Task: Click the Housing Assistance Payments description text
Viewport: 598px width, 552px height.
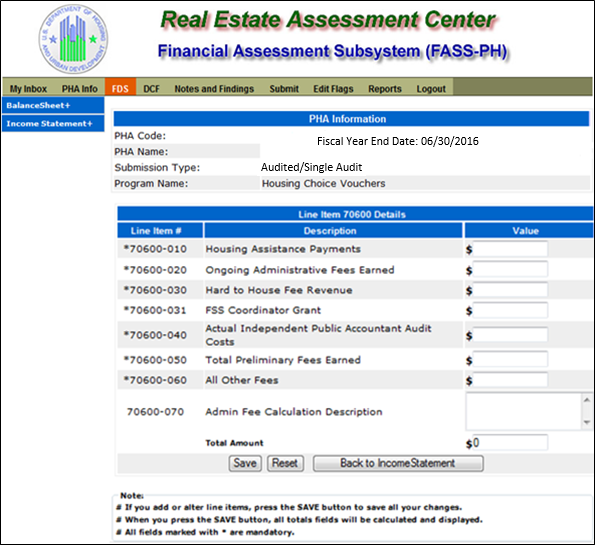Action: 283,249
